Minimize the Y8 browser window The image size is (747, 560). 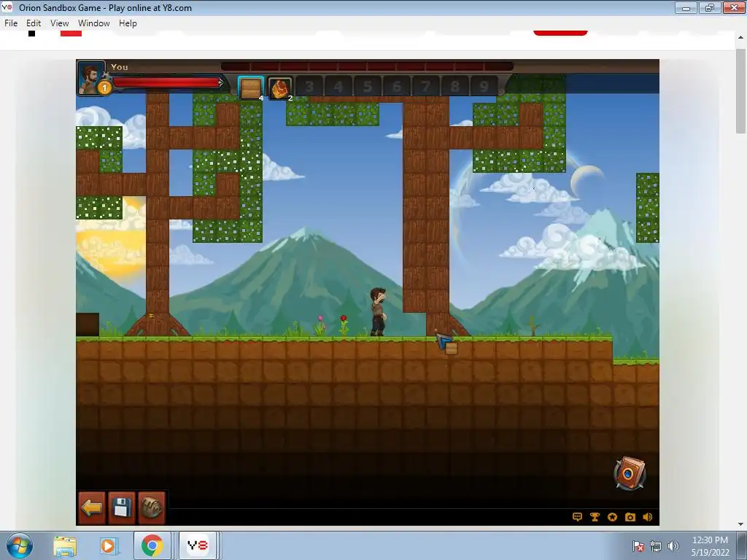coord(686,7)
